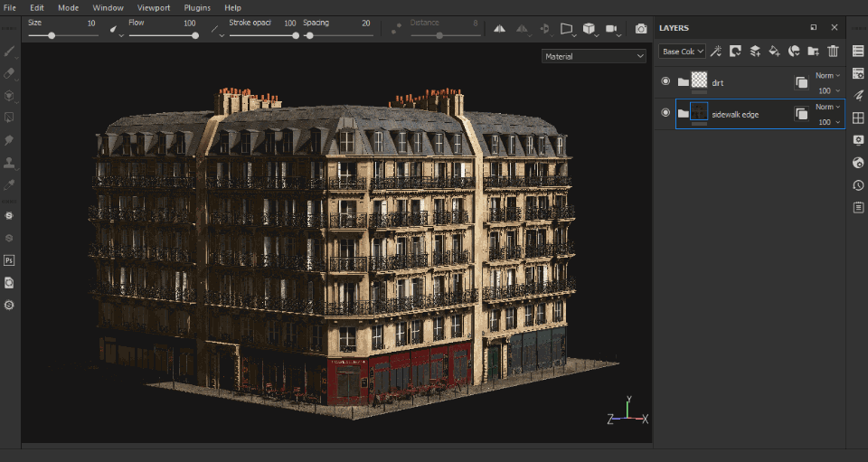This screenshot has height=462, width=868.
Task: Add a new folder group
Action: (813, 52)
